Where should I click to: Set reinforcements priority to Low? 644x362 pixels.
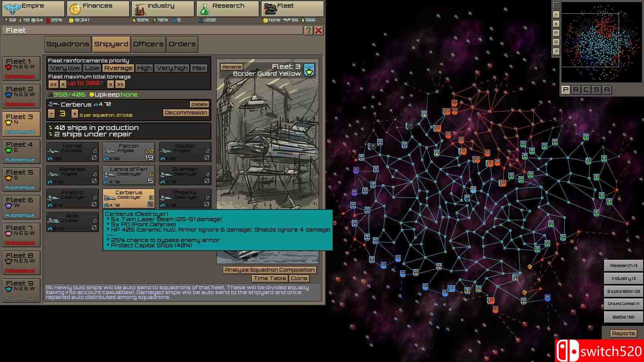pos(92,68)
